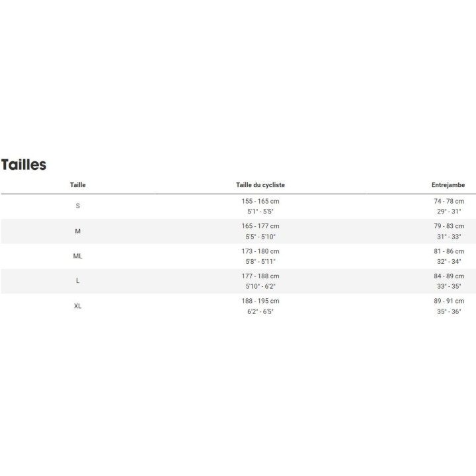
Task: Select the M size row label
Action: [x=77, y=231]
